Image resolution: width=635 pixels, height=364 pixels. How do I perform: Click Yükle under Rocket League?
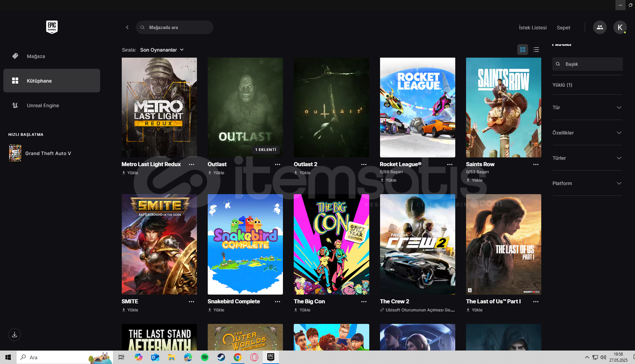(388, 180)
